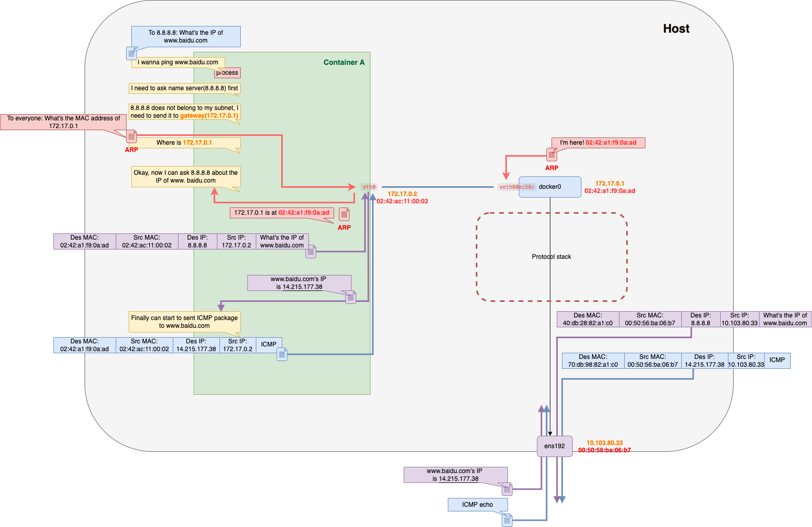Click the purple document icon under the container's baidu IP answer
Image resolution: width=812 pixels, height=527 pixels.
pyautogui.click(x=351, y=297)
